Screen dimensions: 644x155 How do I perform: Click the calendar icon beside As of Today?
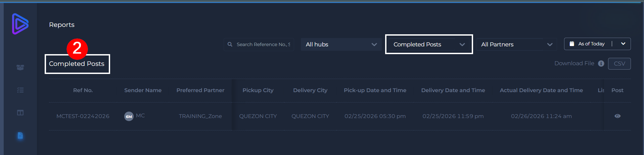[572, 44]
